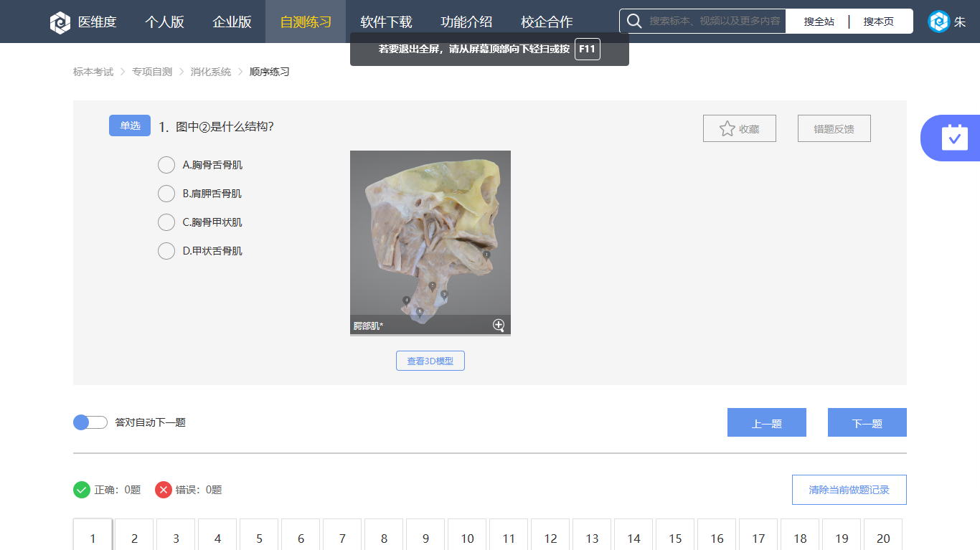Click the 医维度 logo icon
The height and width of the screenshot is (550, 980).
click(x=60, y=22)
